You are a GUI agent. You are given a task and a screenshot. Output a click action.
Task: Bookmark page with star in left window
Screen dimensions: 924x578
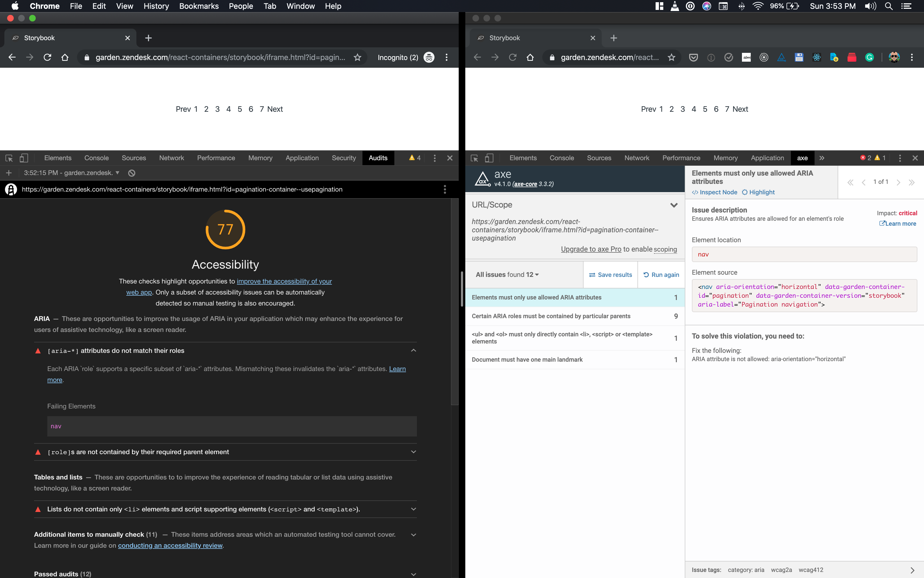[358, 57]
